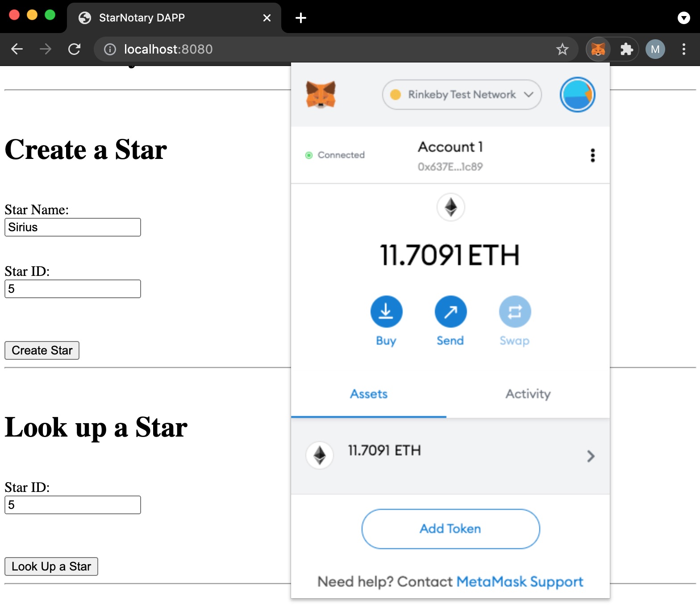700x608 pixels.
Task: Open Chrome three-dot menu
Action: (683, 49)
